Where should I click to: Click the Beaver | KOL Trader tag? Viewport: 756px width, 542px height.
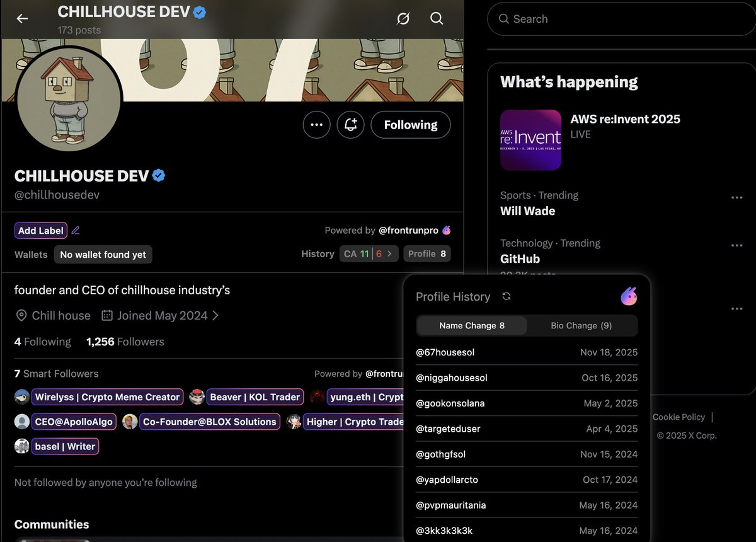[255, 397]
